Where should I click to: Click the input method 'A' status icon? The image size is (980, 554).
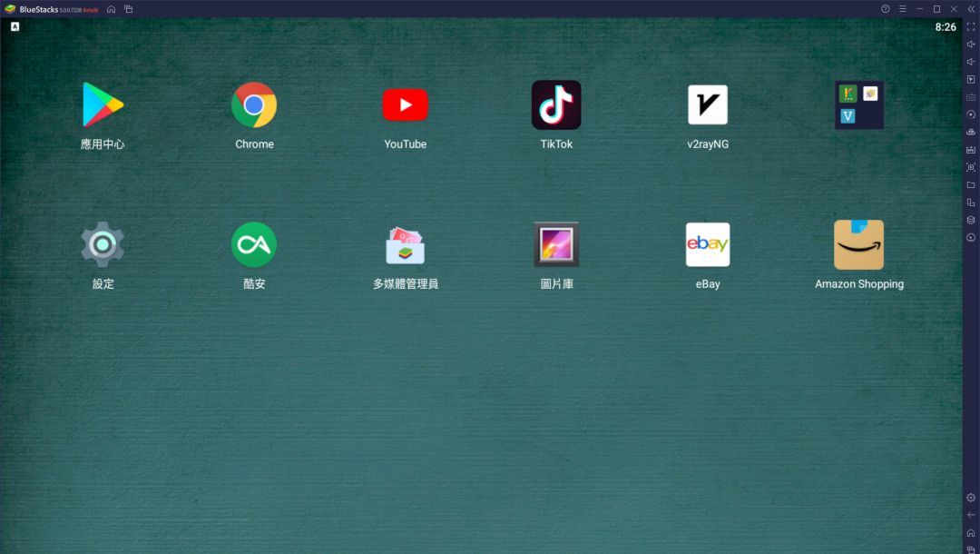(x=15, y=26)
